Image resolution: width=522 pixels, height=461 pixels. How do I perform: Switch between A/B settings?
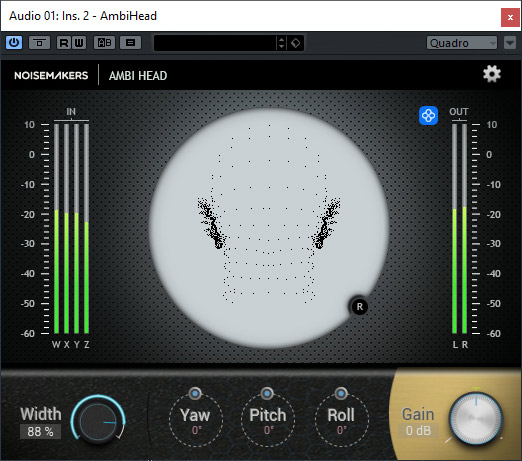[104, 43]
